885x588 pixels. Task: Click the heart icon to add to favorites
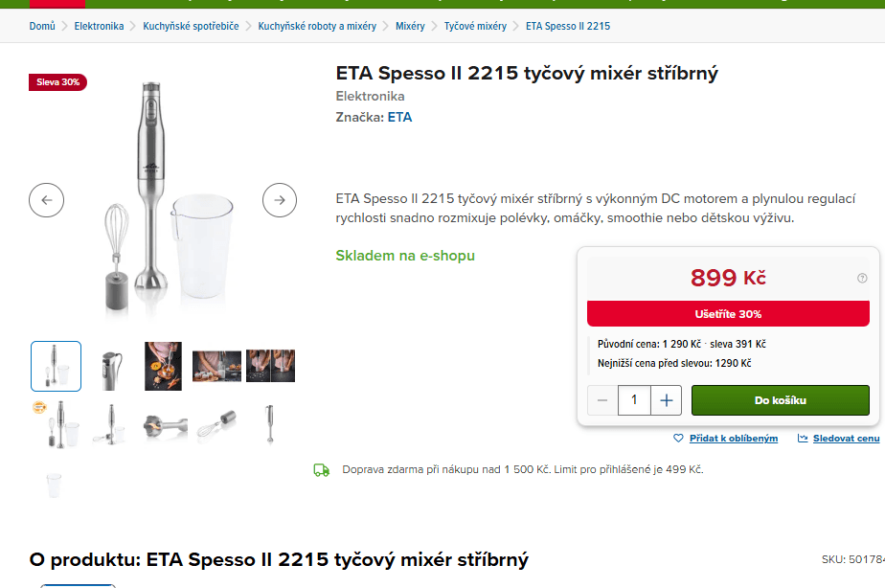point(678,439)
